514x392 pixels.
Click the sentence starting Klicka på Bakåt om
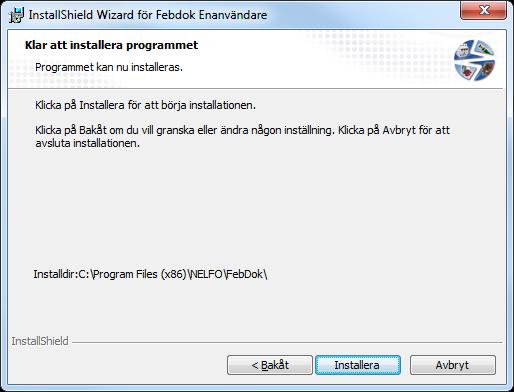[x=184, y=130]
